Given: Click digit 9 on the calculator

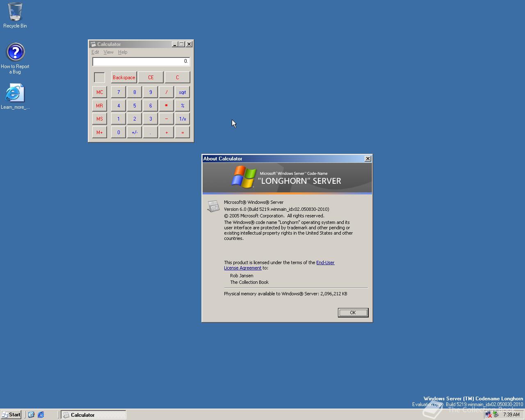Looking at the screenshot, I should (x=151, y=92).
